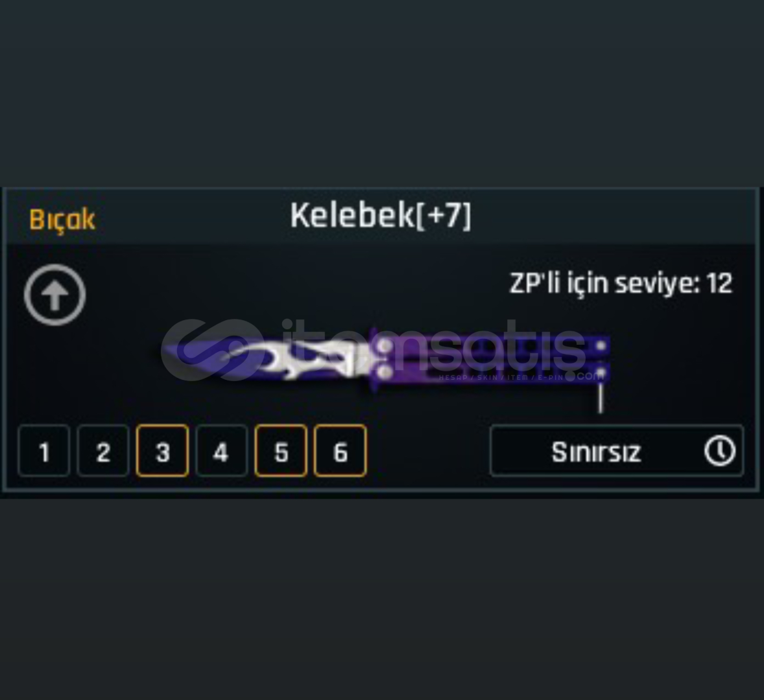764x700 pixels.
Task: Click the hanging latch pin on knife
Action: pos(601,398)
